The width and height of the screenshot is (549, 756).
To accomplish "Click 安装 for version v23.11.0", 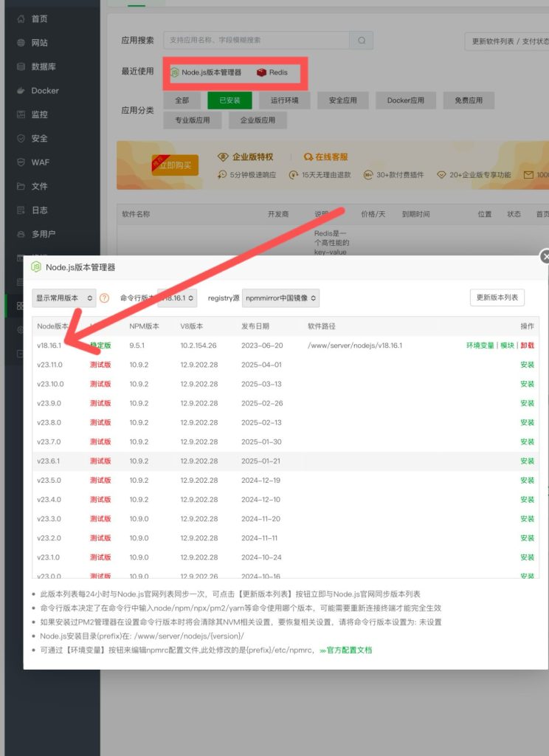I will point(528,365).
